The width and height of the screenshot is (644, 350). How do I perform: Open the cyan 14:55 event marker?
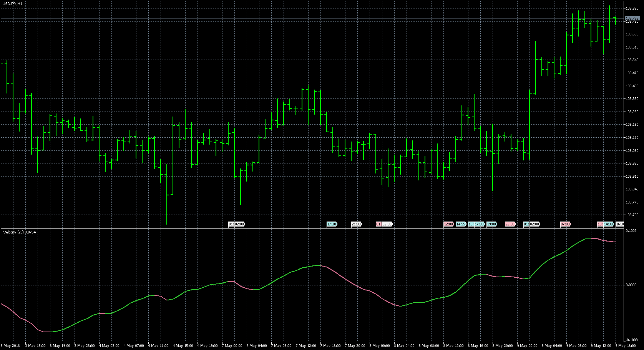461,224
